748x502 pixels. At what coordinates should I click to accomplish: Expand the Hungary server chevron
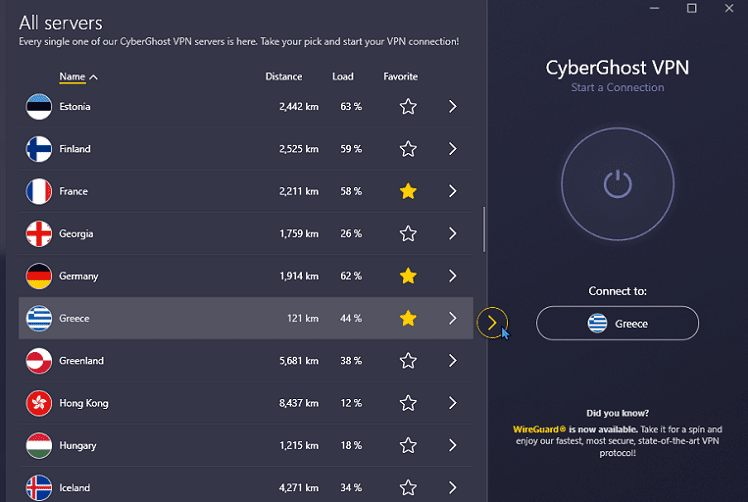tap(453, 445)
